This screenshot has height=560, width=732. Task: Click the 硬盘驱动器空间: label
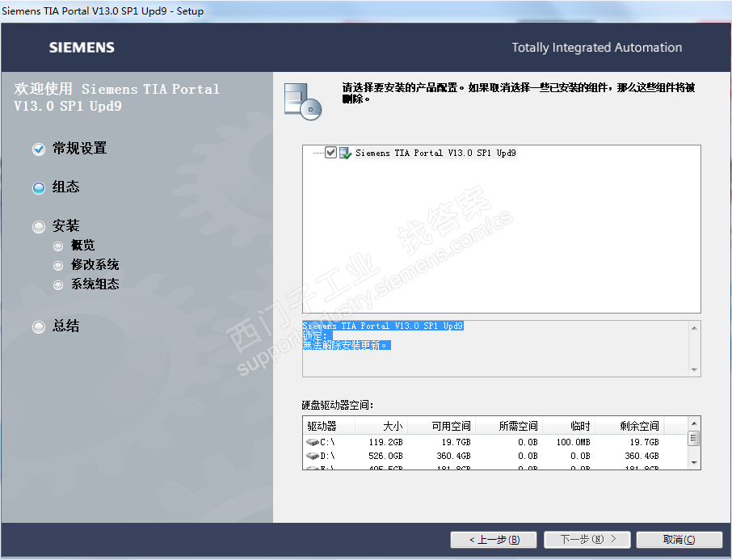click(x=338, y=405)
